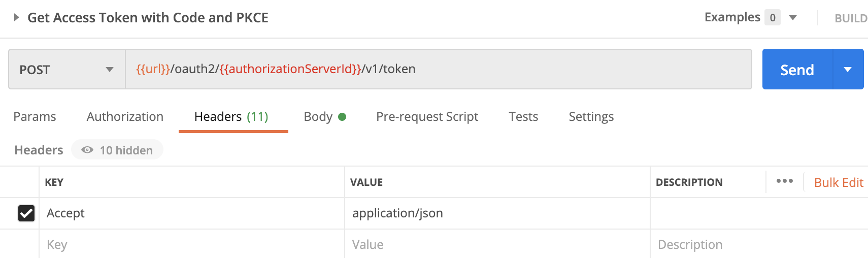Click the empty Description field in the new row

pyautogui.click(x=759, y=244)
